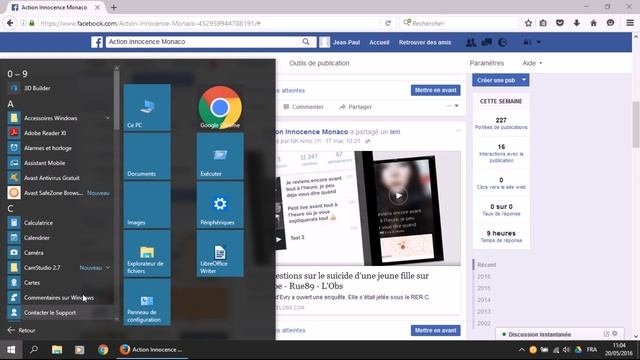640x360 pixels.
Task: Open the Firefox hamburger menu
Action: click(630, 23)
